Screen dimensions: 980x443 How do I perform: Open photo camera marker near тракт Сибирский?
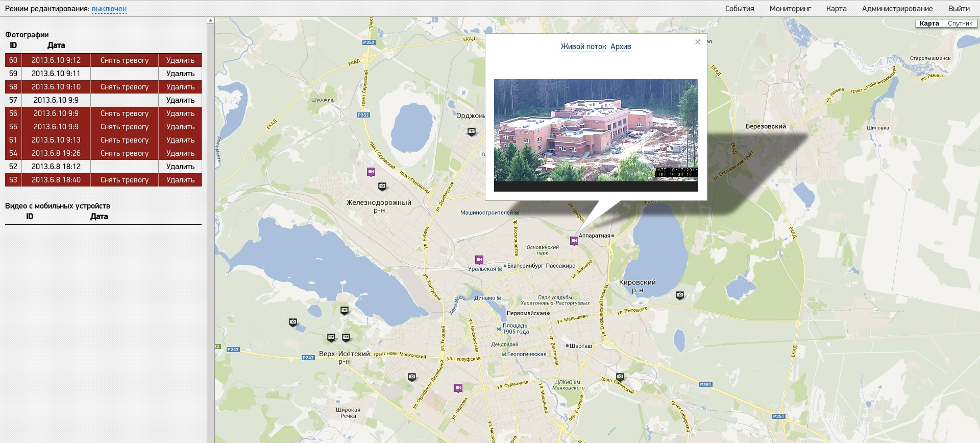620,377
